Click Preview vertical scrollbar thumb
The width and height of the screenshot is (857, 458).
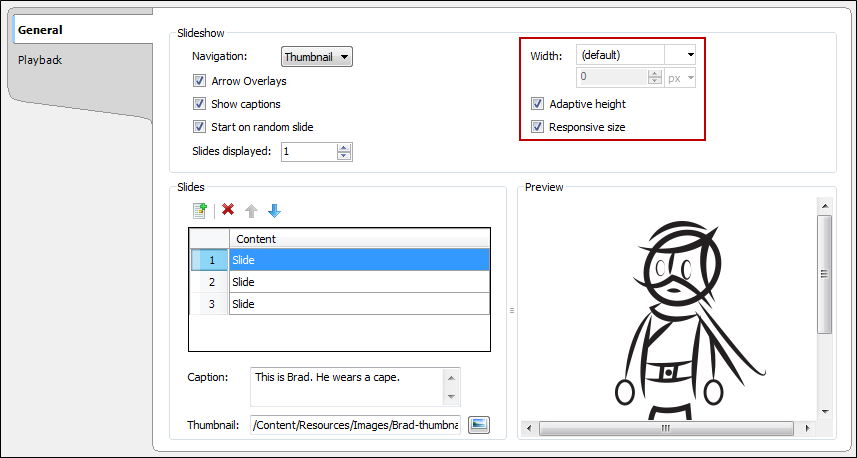click(825, 274)
